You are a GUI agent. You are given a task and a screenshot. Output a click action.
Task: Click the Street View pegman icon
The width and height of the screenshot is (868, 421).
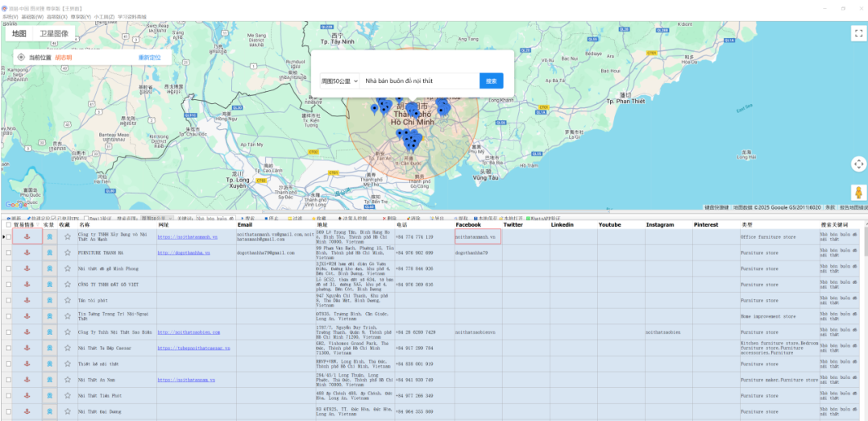pos(858,194)
